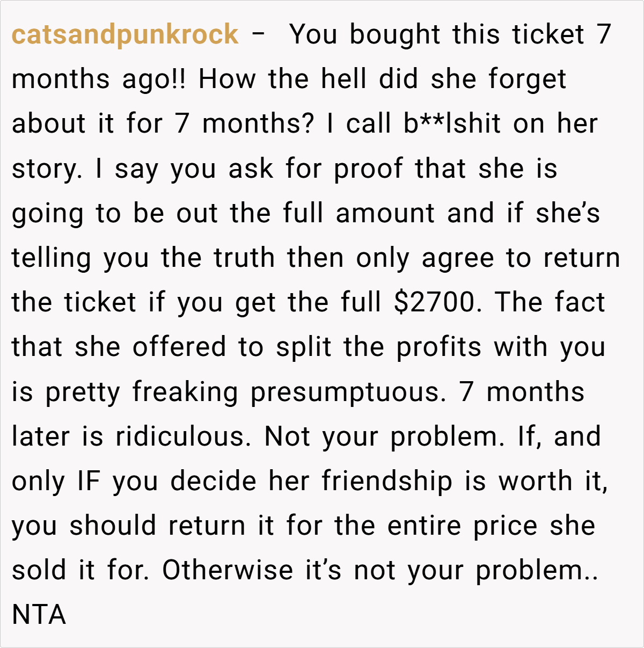Click the $2700 amount in the comment

(x=434, y=302)
